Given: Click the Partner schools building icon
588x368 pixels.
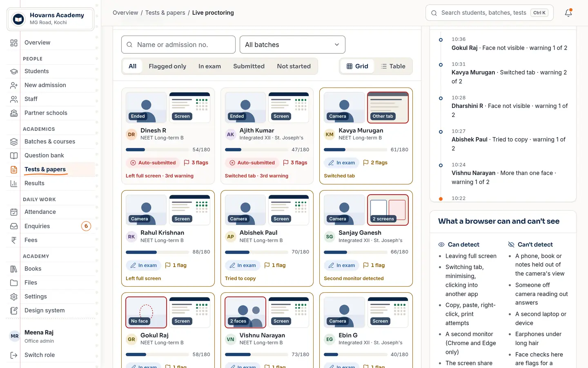Looking at the screenshot, I should point(14,113).
